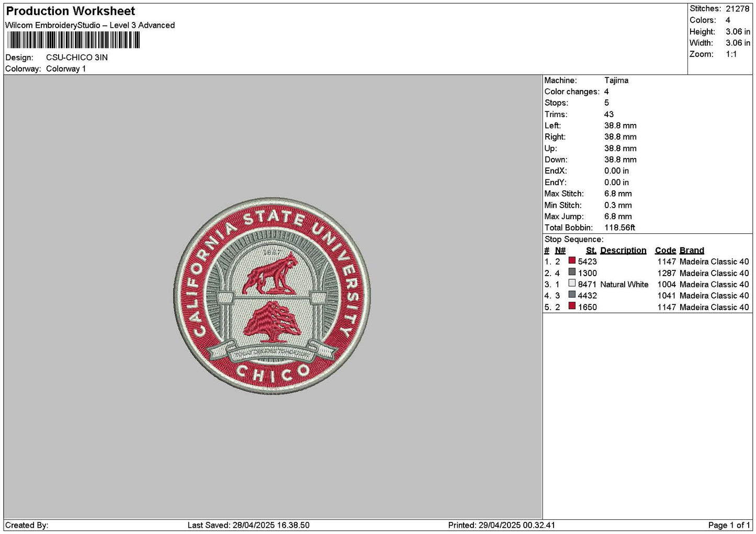The width and height of the screenshot is (756, 534).
Task: Click the 'Production Worksheet' heading
Action: click(x=71, y=11)
